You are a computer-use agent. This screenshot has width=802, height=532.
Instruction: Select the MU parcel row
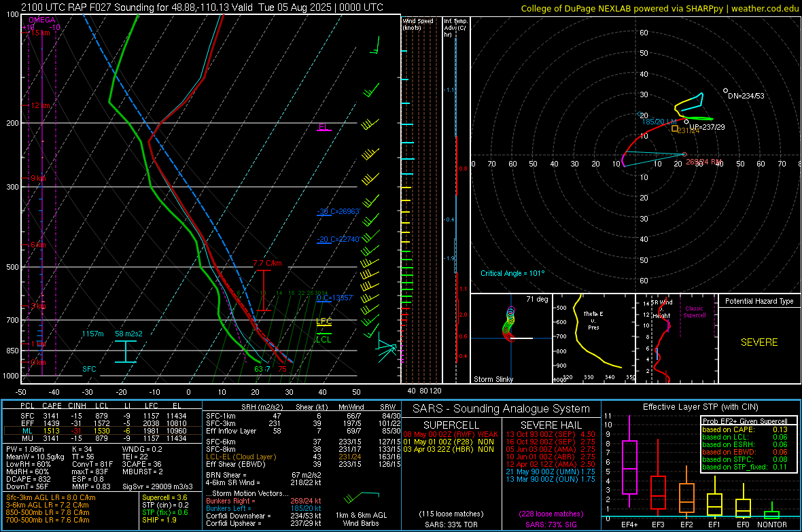point(103,438)
